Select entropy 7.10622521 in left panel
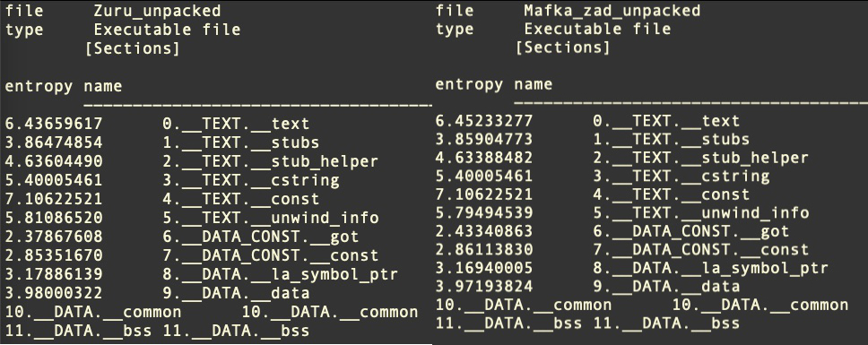This screenshot has height=345, width=868. pos(54,198)
